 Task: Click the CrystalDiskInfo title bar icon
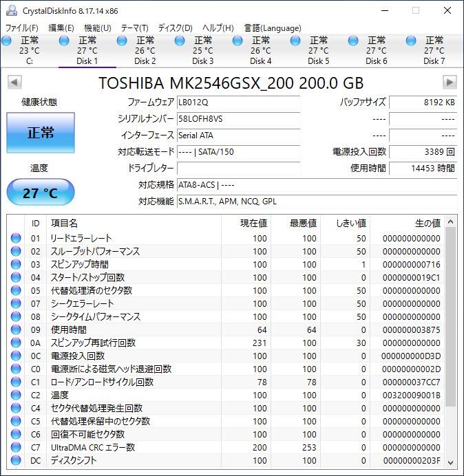[x=12, y=10]
